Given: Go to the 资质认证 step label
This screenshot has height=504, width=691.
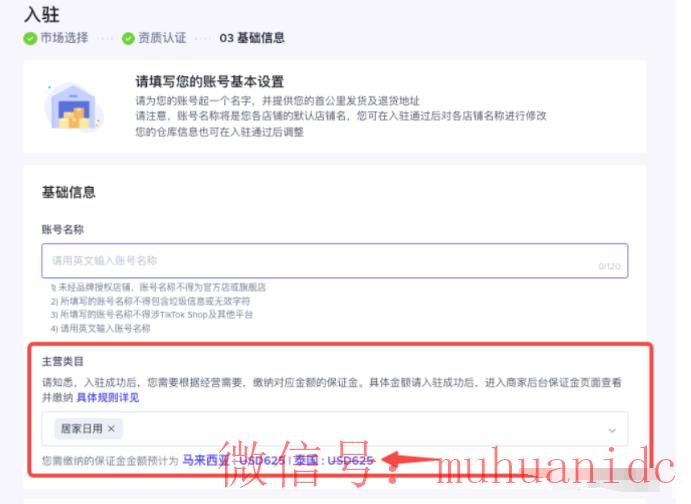Looking at the screenshot, I should (x=162, y=38).
